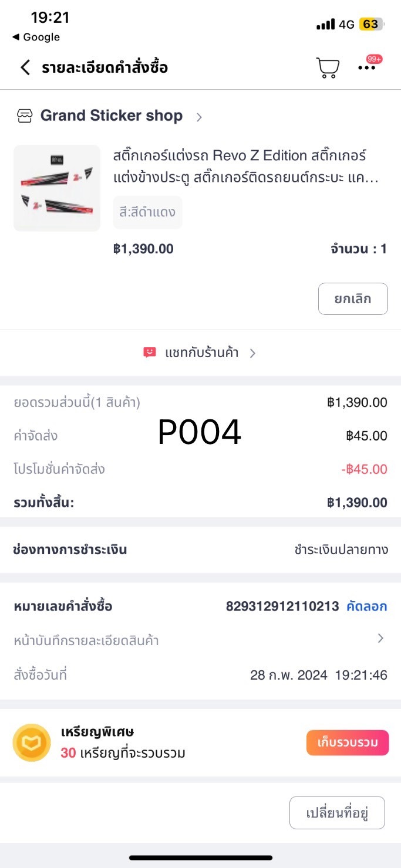Open the three-dot more menu
This screenshot has width=401, height=868.
(367, 67)
